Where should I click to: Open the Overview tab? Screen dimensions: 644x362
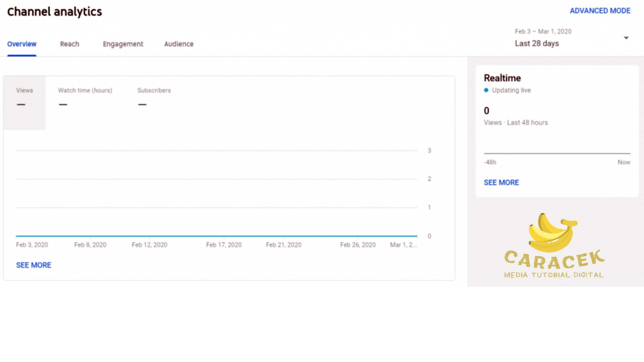coord(22,44)
